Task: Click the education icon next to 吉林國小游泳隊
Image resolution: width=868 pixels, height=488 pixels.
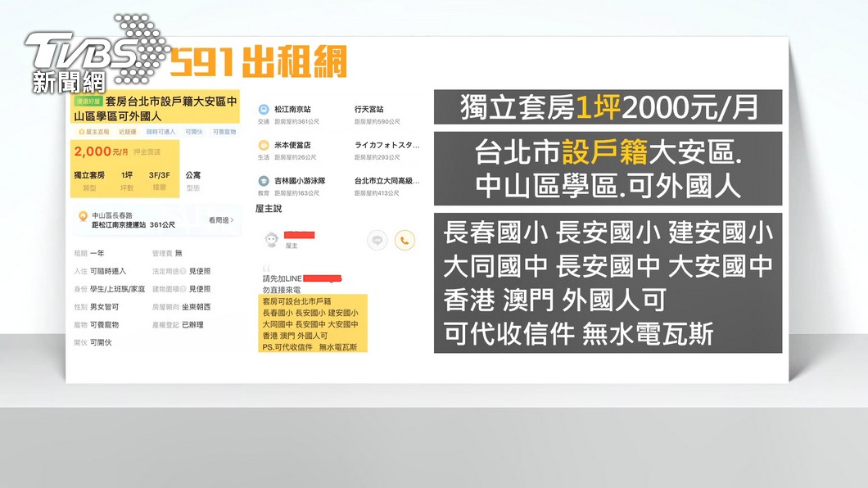Action: point(264,181)
